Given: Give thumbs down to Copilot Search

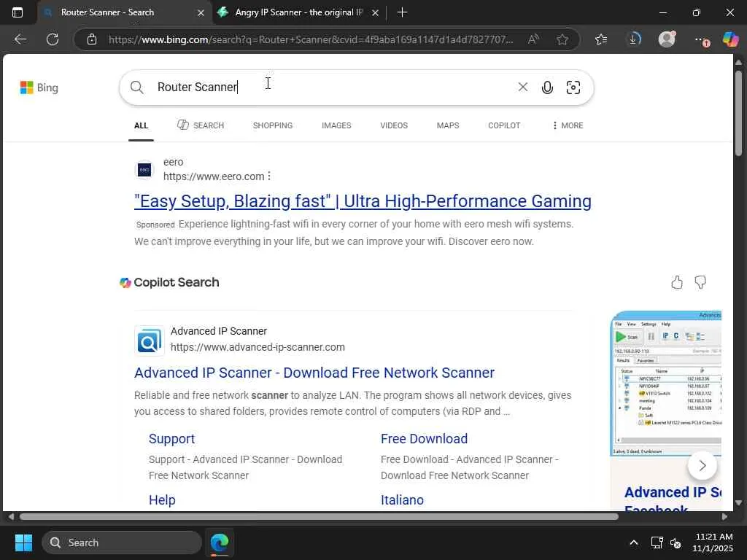Looking at the screenshot, I should 700,282.
